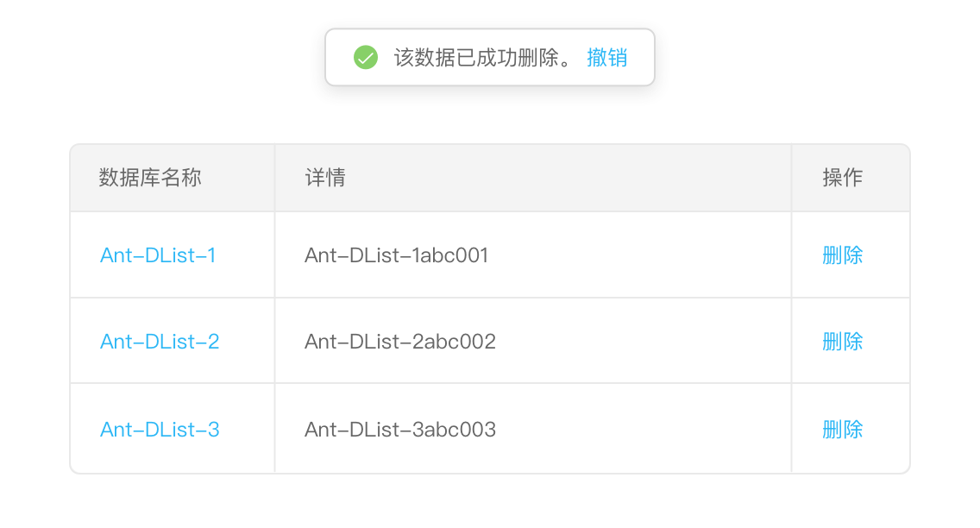Image resolution: width=980 pixels, height=528 pixels.
Task: Open the Ant-DList-3 database link
Action: [160, 430]
